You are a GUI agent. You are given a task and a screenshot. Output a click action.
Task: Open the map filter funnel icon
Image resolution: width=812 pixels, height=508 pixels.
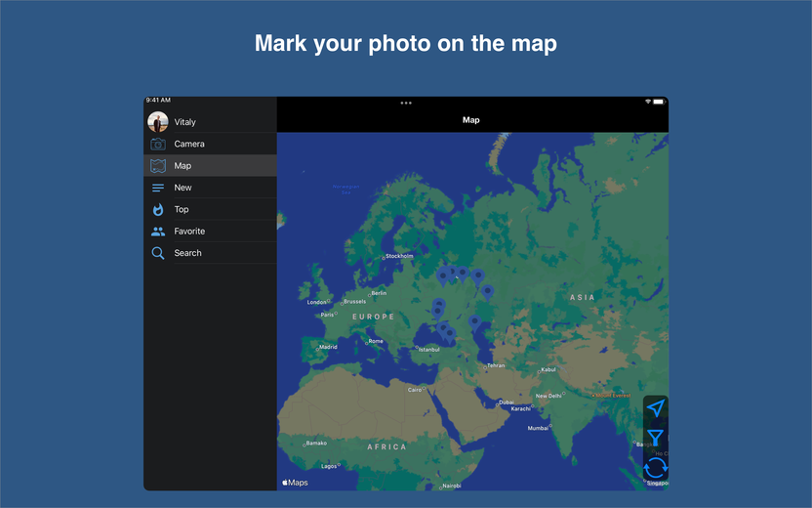(655, 438)
